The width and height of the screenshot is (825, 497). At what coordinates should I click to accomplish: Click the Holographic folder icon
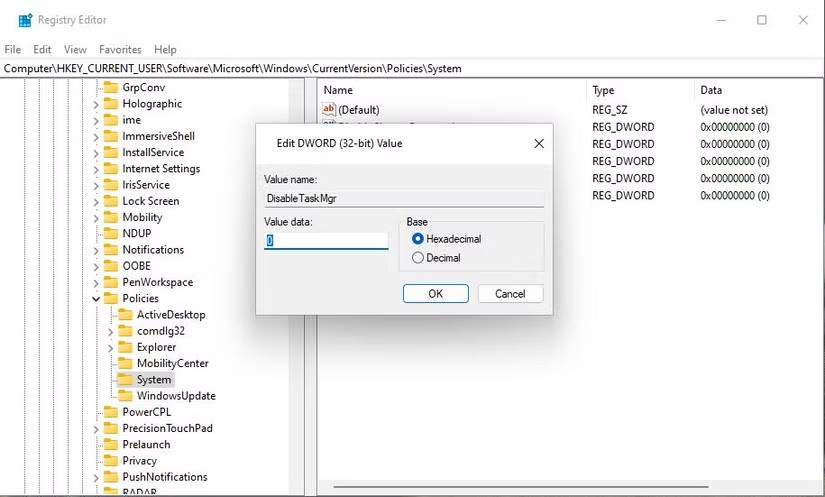[110, 103]
